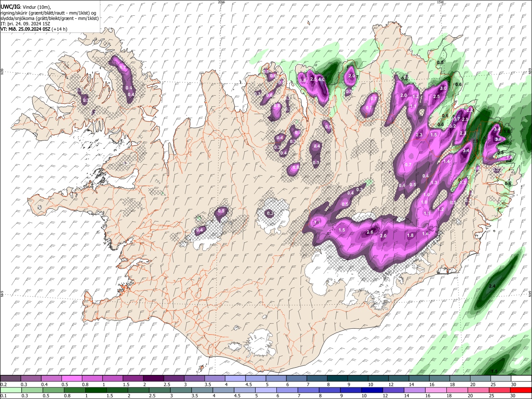Pick violet swatch at 14 in rain legend
This screenshot has width=532, height=399.
[x=415, y=390]
